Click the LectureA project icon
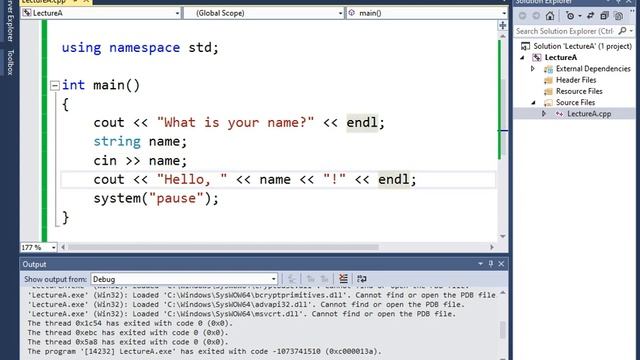Viewport: 640px width, 360px height. point(537,58)
